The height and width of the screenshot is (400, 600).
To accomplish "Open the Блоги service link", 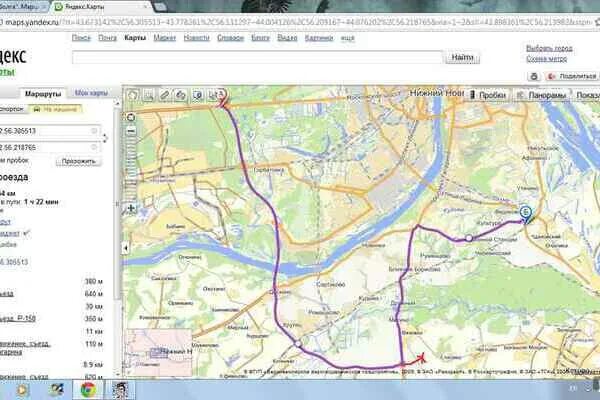I will 260,38.
